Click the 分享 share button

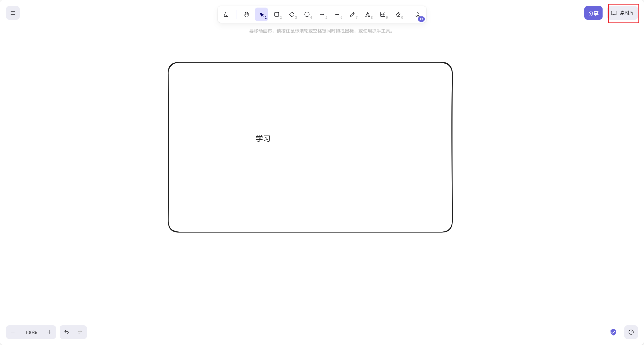pos(593,13)
